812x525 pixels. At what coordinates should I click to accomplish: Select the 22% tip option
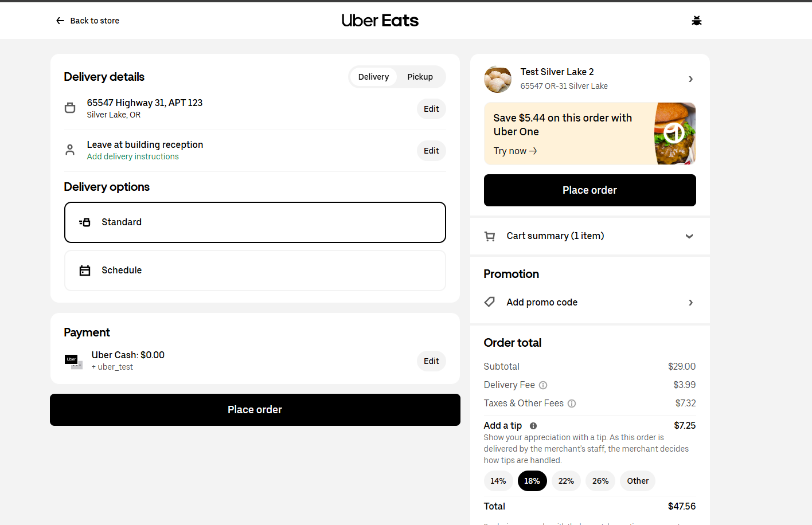(x=566, y=481)
